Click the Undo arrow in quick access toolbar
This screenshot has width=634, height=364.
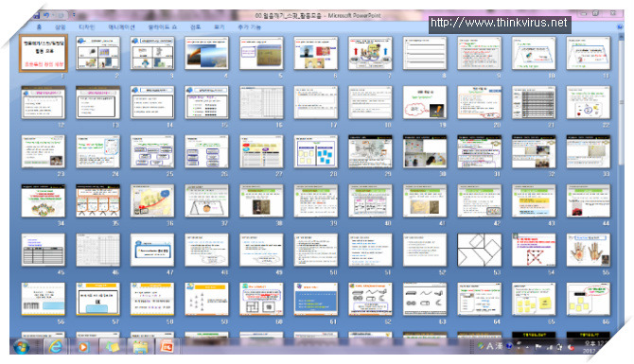pyautogui.click(x=47, y=16)
